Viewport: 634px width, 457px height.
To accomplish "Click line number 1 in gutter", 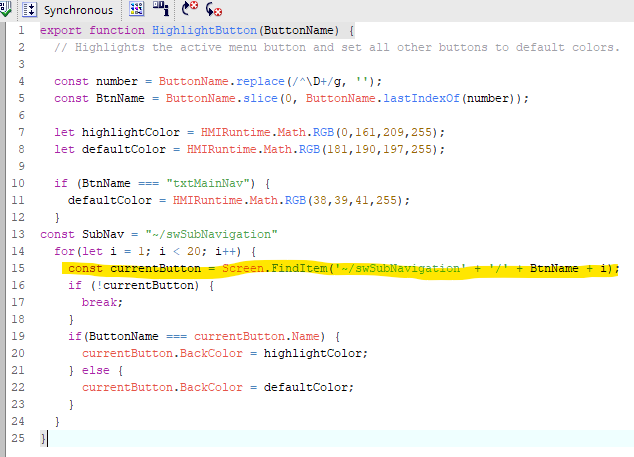I will coord(21,30).
